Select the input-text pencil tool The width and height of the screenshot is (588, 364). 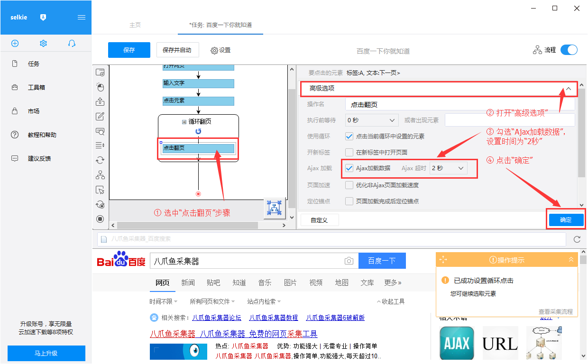[x=100, y=117]
